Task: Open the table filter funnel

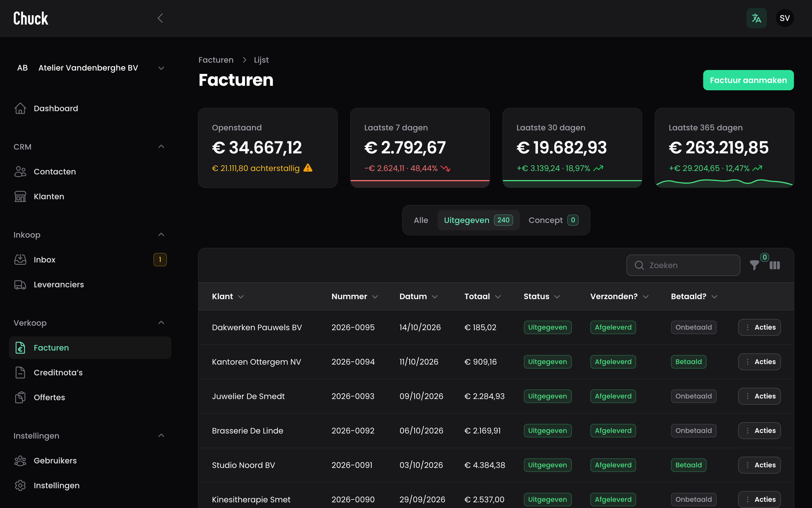Action: pos(754,265)
